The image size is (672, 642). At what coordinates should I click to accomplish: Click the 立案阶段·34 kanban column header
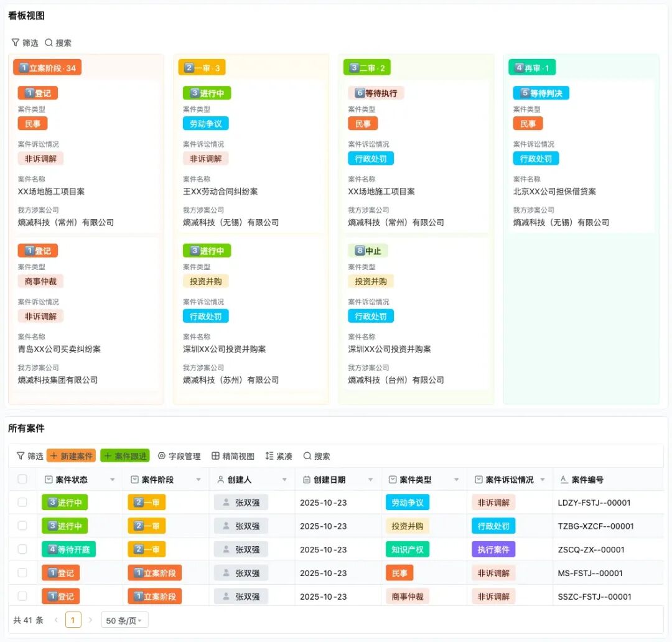click(x=47, y=68)
